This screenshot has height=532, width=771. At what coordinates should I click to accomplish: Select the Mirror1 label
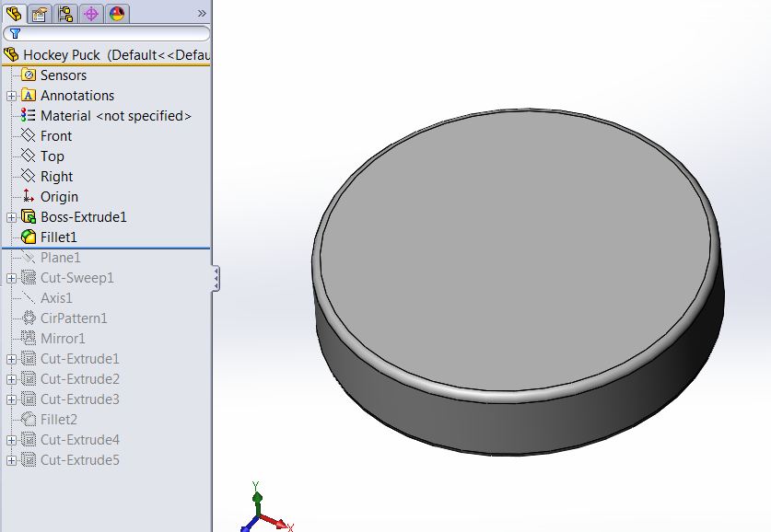point(63,339)
